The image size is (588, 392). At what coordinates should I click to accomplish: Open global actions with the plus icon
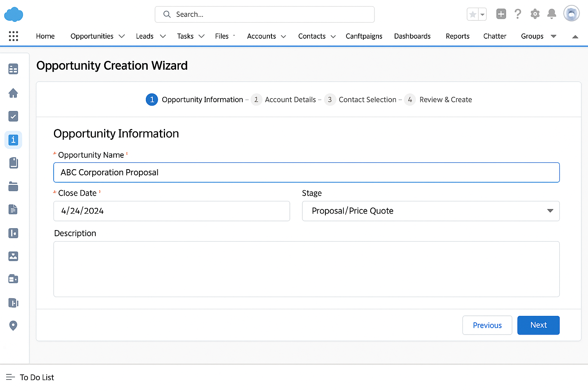tap(501, 14)
